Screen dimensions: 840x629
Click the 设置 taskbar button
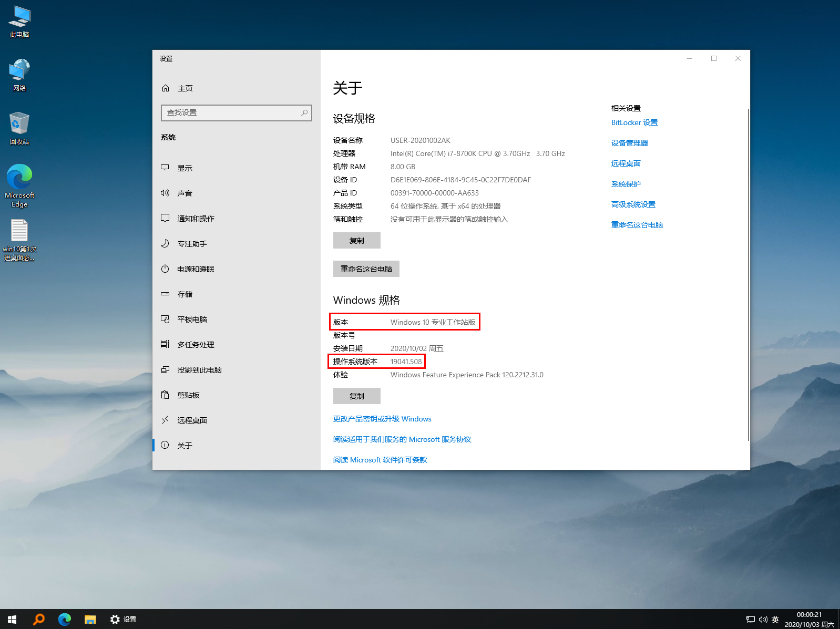point(124,619)
